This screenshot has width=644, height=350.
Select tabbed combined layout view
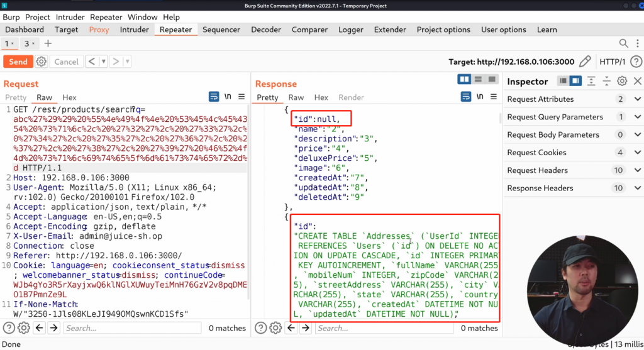[492, 79]
